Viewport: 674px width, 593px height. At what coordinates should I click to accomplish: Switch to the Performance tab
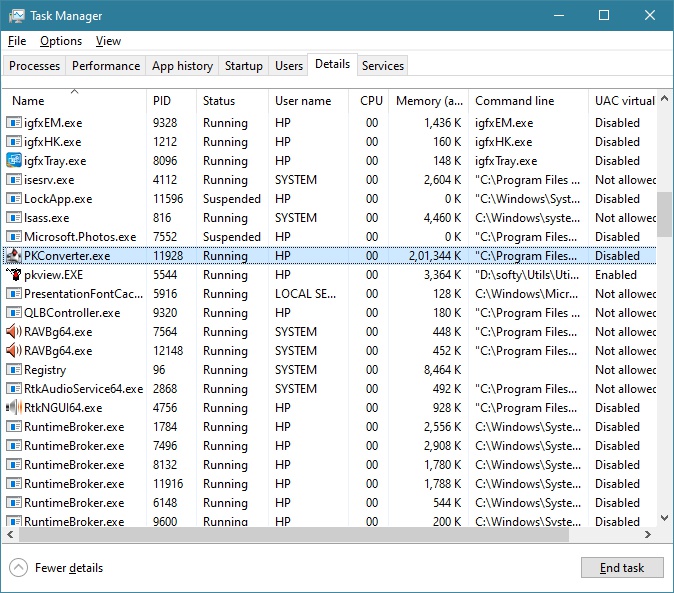pos(105,66)
